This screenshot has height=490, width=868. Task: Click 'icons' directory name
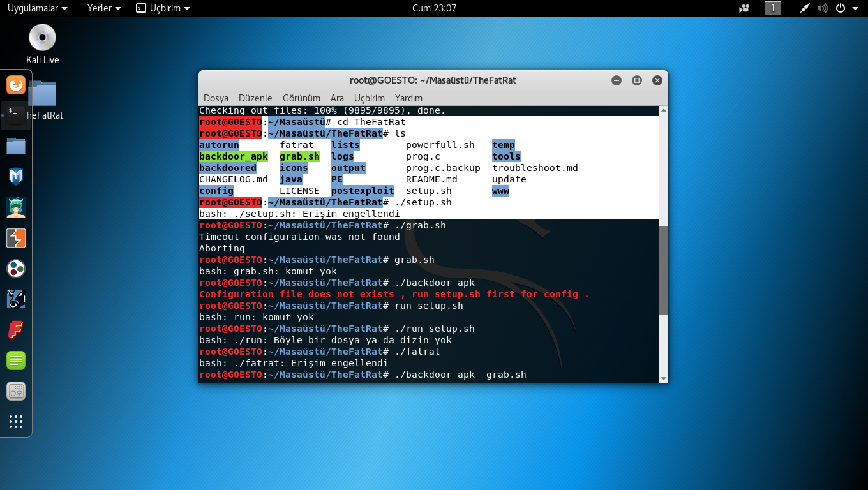[294, 168]
